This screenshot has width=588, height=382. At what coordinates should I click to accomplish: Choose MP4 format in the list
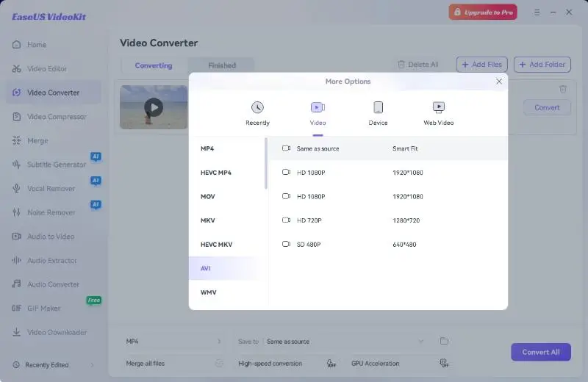(227, 148)
